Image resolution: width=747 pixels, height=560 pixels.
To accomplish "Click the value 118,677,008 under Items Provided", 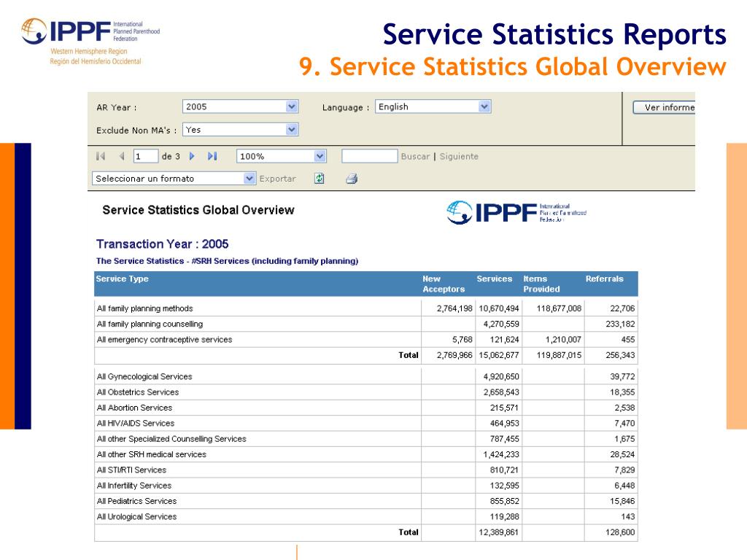I will click(x=559, y=308).
